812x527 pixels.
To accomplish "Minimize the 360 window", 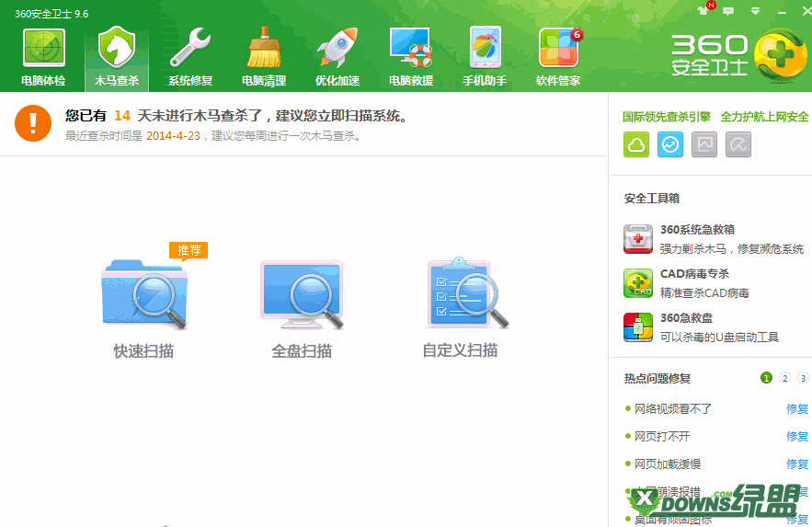I will click(x=783, y=11).
